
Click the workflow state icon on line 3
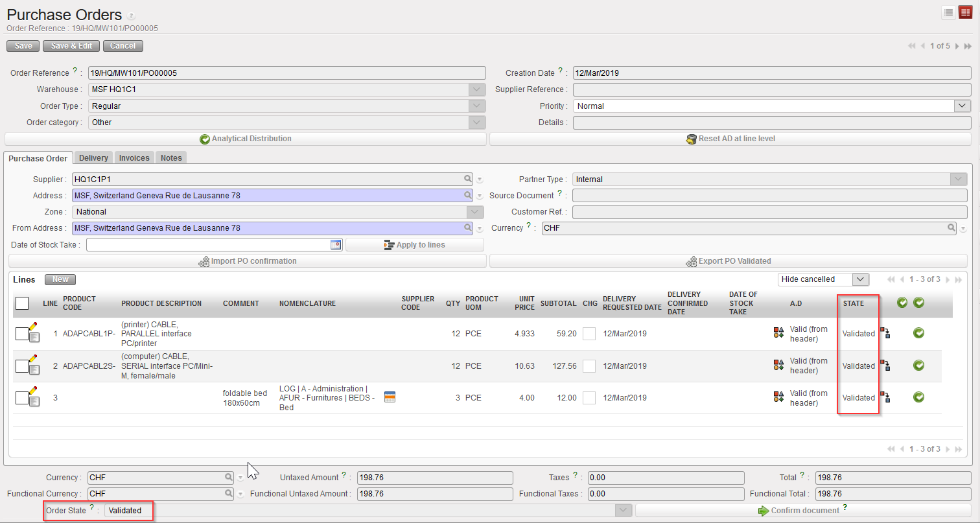coord(885,397)
